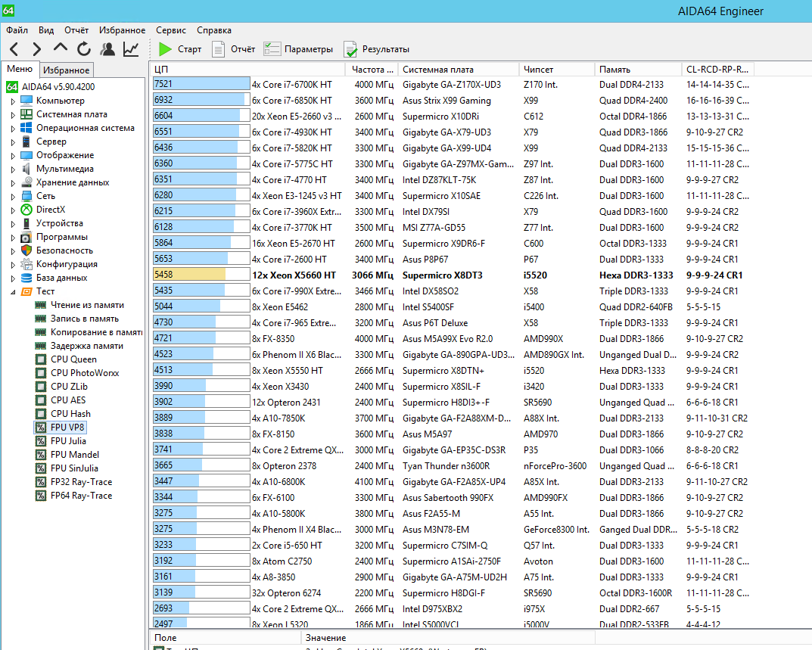Open the user profile icon in toolbar
Viewport: 812px width, 650px height.
107,49
